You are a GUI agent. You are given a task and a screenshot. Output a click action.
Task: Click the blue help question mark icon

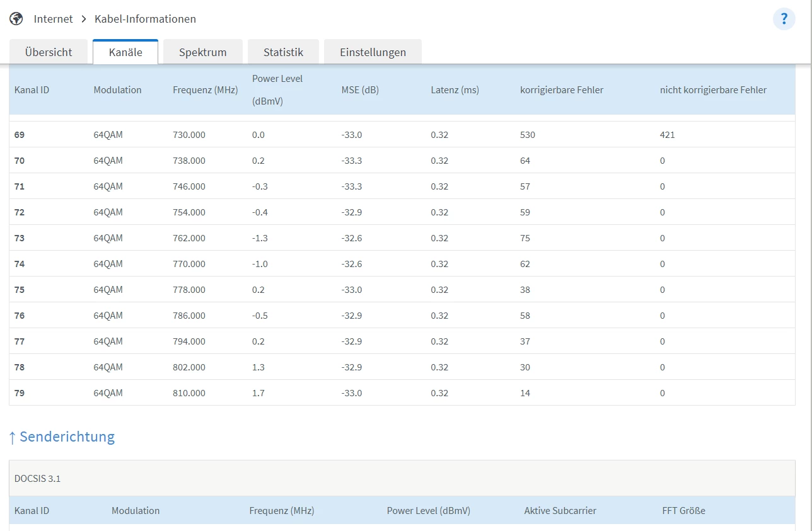[x=784, y=19]
